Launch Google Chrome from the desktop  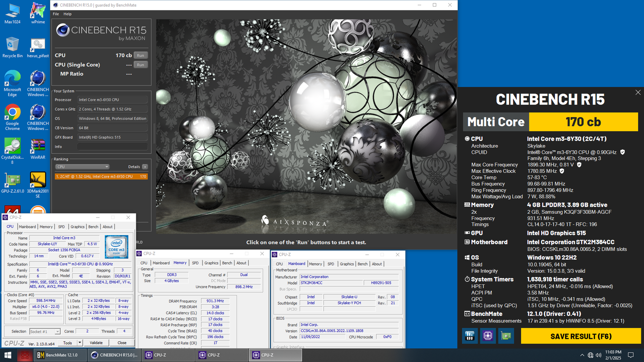click(x=12, y=117)
